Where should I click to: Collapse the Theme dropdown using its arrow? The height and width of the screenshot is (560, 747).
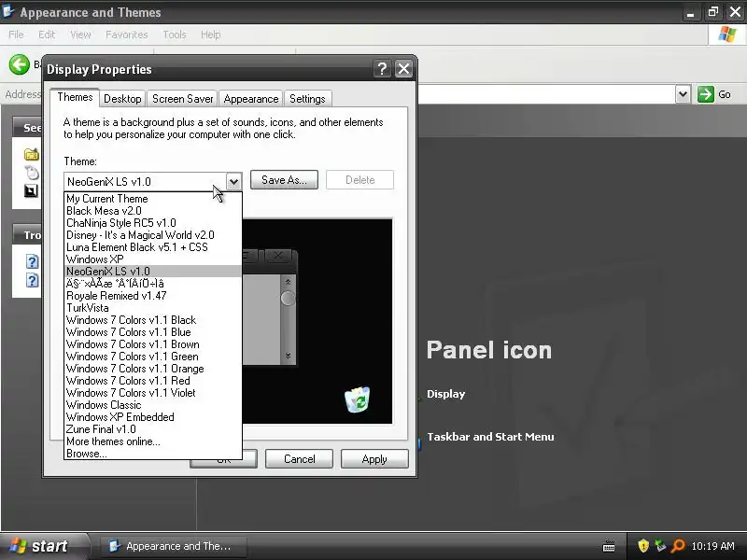pyautogui.click(x=233, y=181)
